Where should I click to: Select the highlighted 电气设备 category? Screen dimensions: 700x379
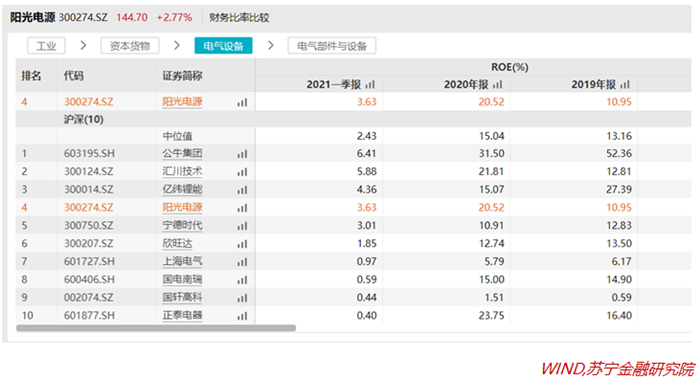pyautogui.click(x=223, y=46)
